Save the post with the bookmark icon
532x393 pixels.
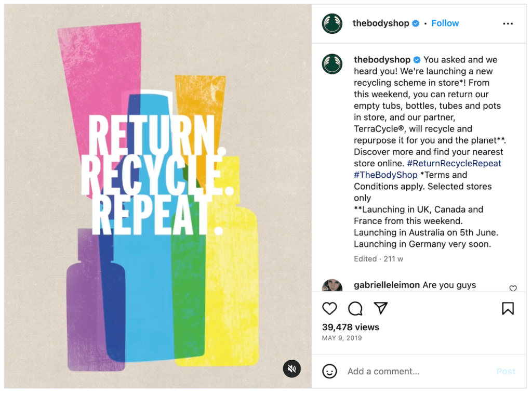pos(508,308)
